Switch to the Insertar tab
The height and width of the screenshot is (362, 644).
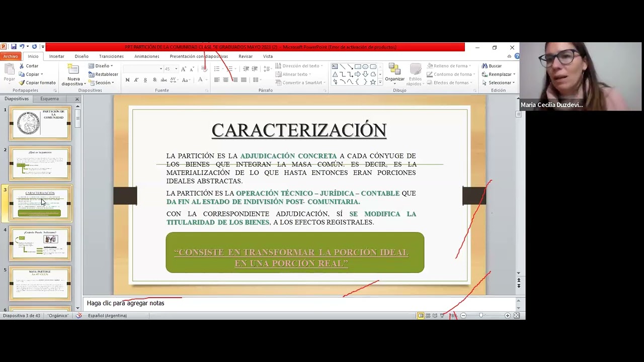pos(56,56)
